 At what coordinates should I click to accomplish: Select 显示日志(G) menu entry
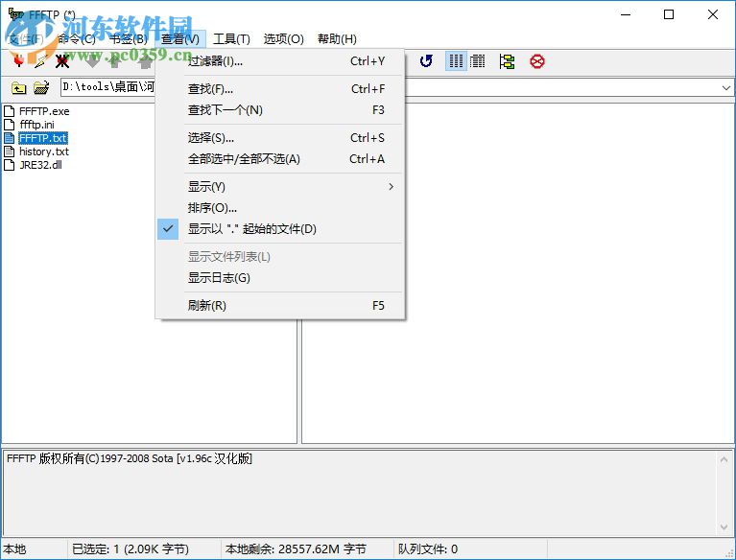point(281,278)
